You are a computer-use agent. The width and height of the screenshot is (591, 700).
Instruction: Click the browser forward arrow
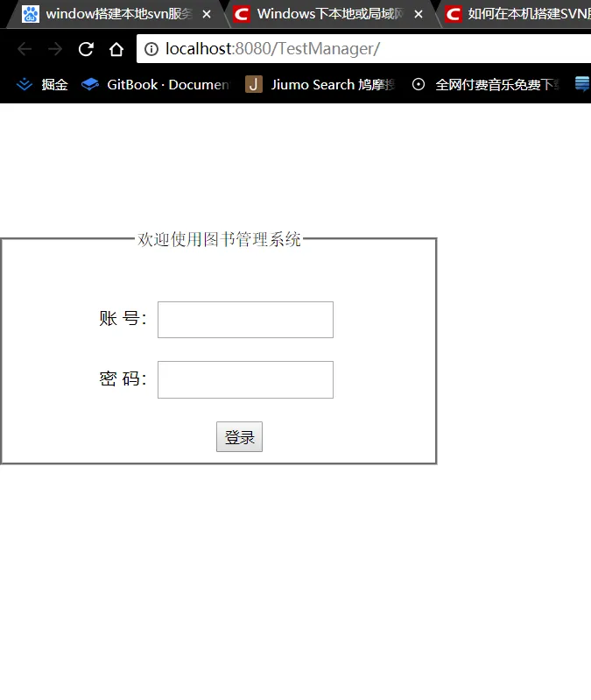[55, 49]
